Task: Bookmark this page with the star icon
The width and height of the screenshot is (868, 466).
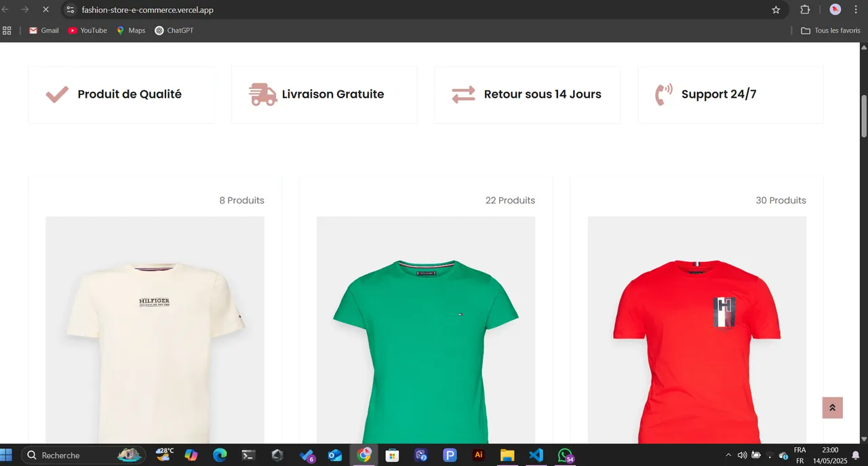Action: point(776,9)
